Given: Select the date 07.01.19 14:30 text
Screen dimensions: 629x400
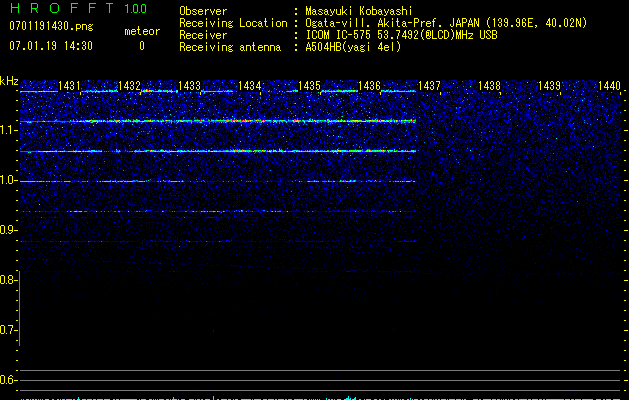Looking at the screenshot, I should [x=50, y=46].
